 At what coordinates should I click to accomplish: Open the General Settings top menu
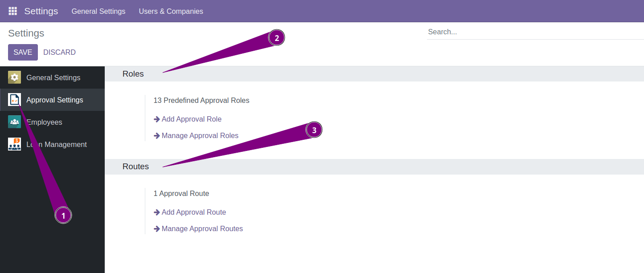point(98,11)
